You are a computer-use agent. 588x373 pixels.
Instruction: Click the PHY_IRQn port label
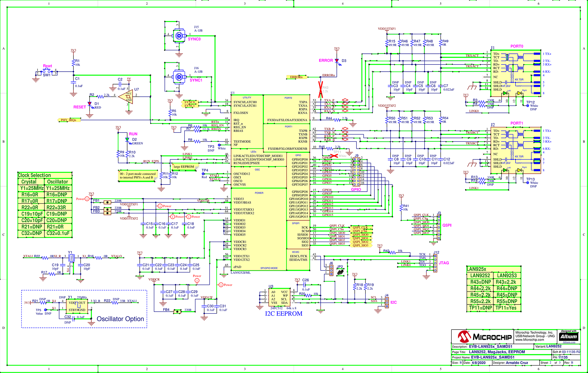click(x=69, y=120)
